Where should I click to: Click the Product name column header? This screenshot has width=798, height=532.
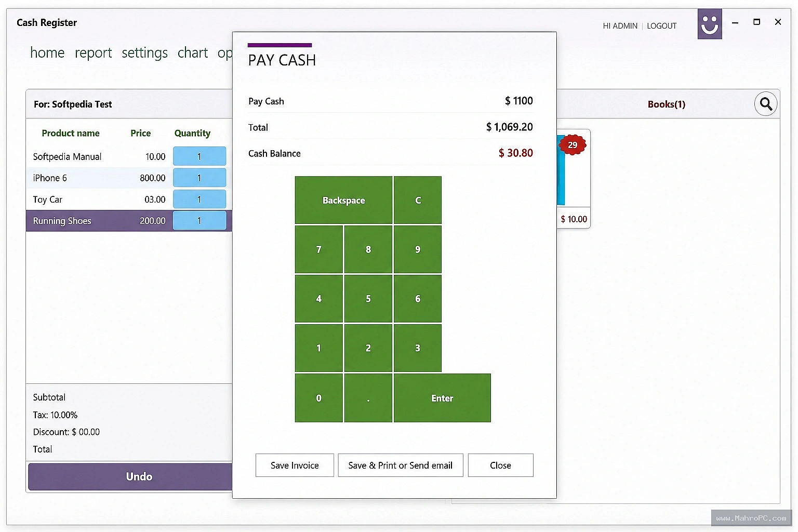pos(71,133)
